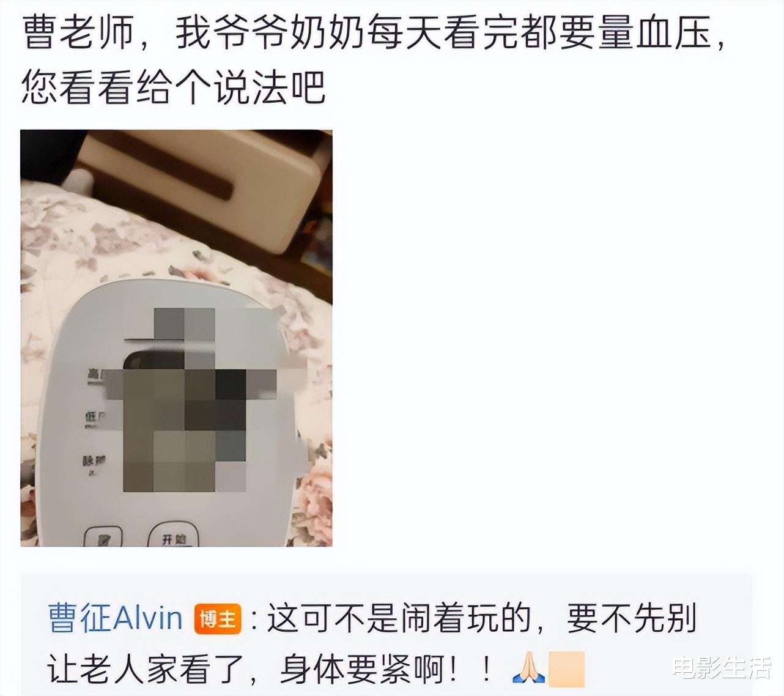784x696 pixels.
Task: Tap the memory button left of 开始
Action: pos(103,536)
